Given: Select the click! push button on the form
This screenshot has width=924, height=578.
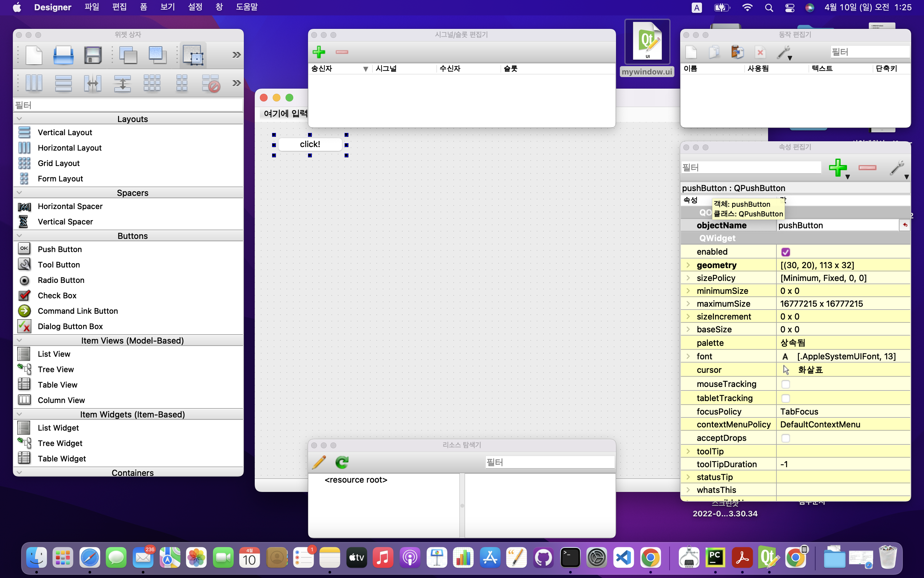Looking at the screenshot, I should click(310, 144).
